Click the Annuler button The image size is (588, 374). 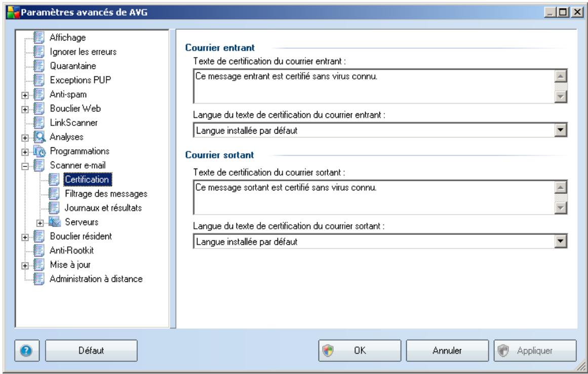(447, 351)
